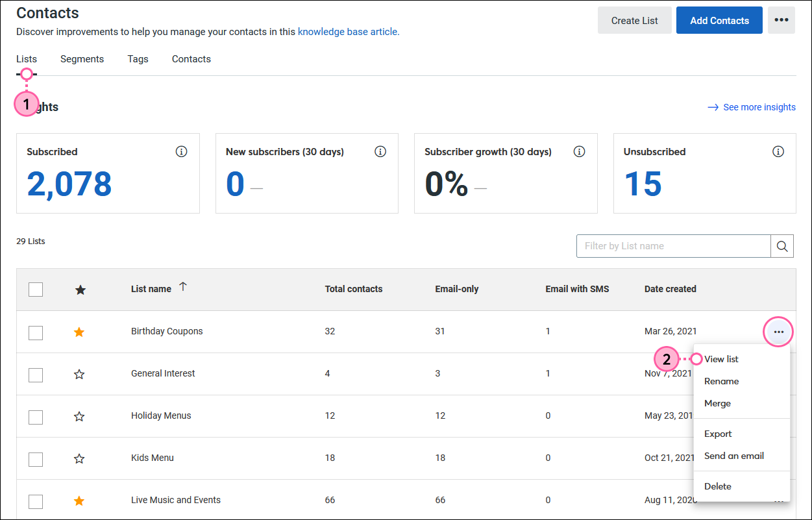Click the Email with SMS column header
Screen dimensions: 812x520
(x=577, y=289)
